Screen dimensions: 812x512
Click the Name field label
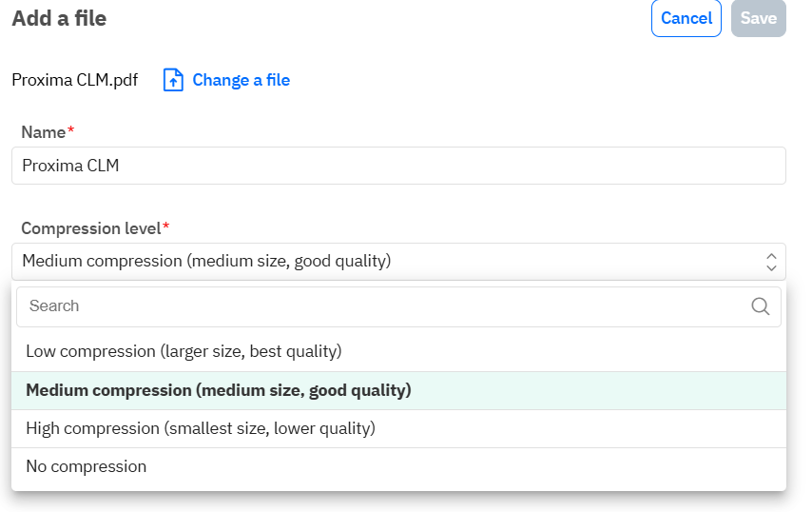tap(43, 132)
